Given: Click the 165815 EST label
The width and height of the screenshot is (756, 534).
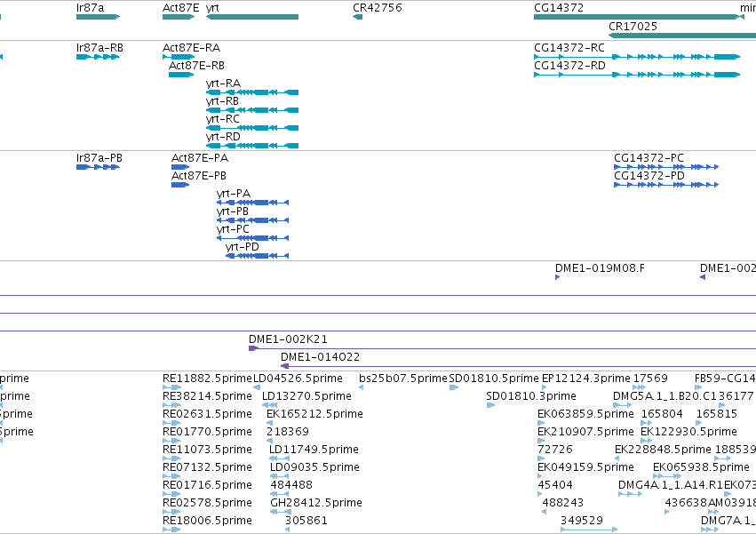Looking at the screenshot, I should pyautogui.click(x=717, y=414).
